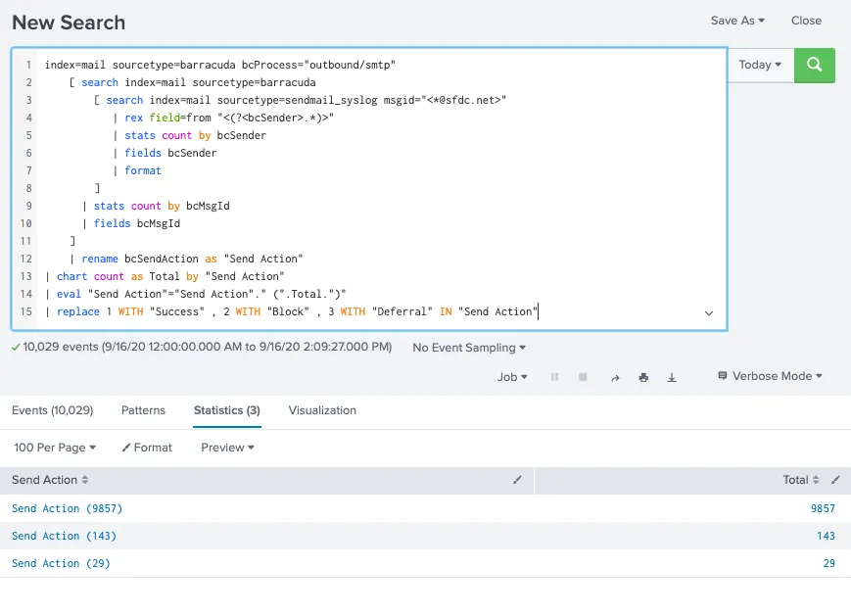Click rename command on line 12
The width and height of the screenshot is (851, 616).
(x=100, y=259)
